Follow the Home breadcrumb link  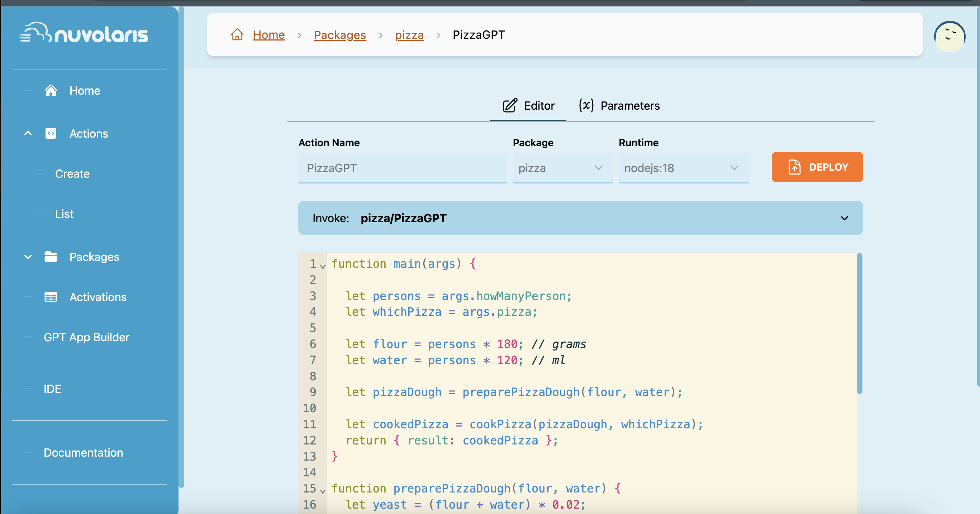[x=268, y=35]
